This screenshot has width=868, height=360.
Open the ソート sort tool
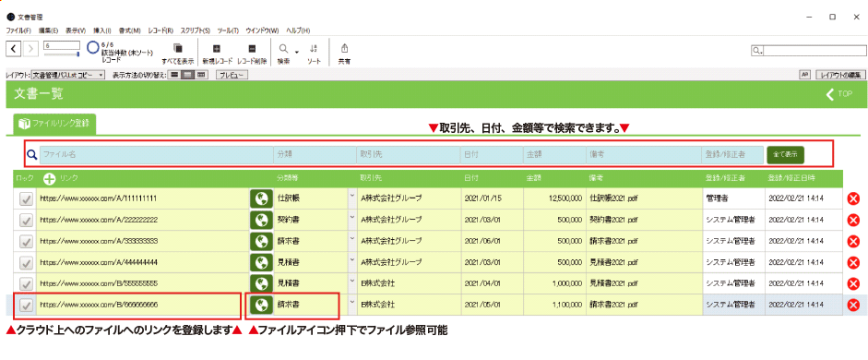click(314, 49)
